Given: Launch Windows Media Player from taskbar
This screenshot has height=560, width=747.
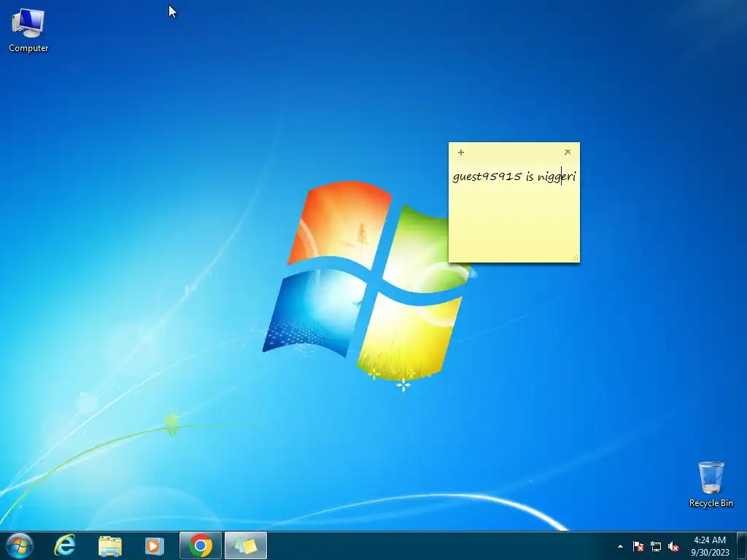Looking at the screenshot, I should coord(154,545).
